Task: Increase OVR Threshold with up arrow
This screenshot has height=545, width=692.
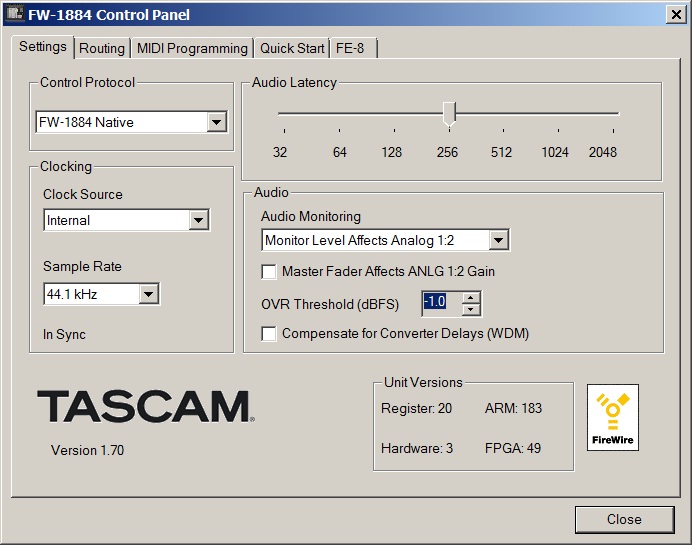Action: click(471, 297)
